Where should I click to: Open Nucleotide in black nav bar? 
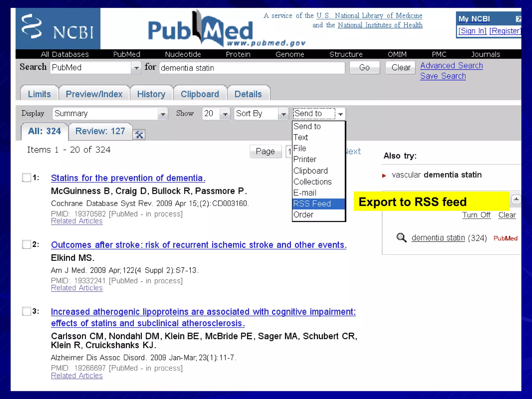tap(183, 54)
